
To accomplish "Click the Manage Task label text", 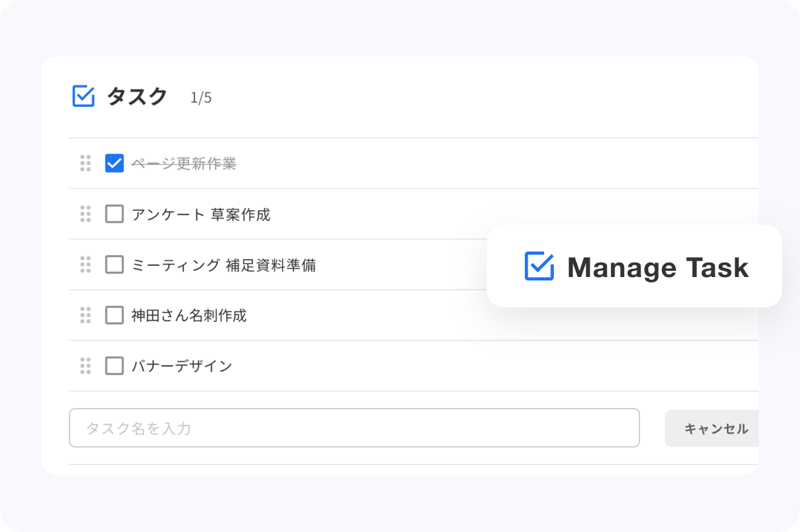I will pos(657,267).
